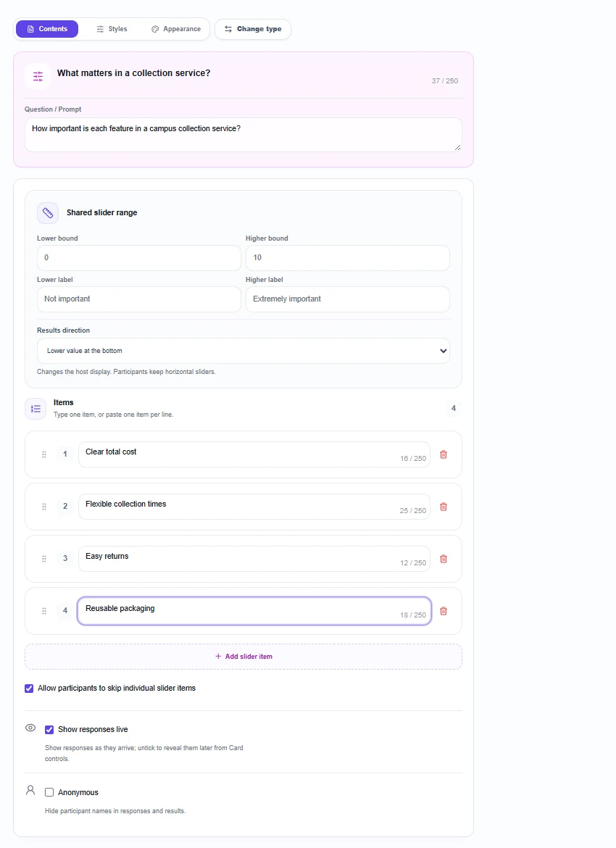This screenshot has height=848, width=616.
Task: Grab the drag handle of Easy returns
Action: click(44, 560)
